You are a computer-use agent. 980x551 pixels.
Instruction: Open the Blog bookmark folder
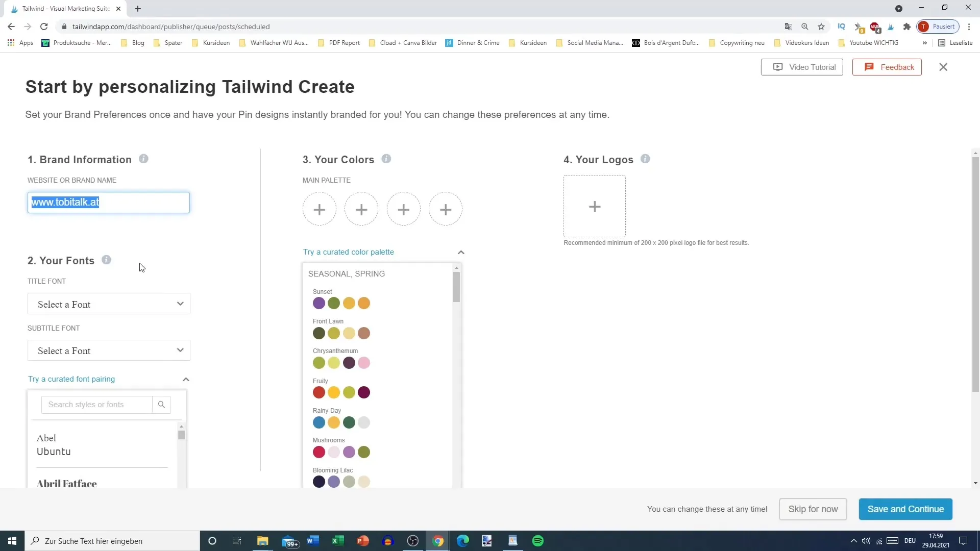pos(133,43)
